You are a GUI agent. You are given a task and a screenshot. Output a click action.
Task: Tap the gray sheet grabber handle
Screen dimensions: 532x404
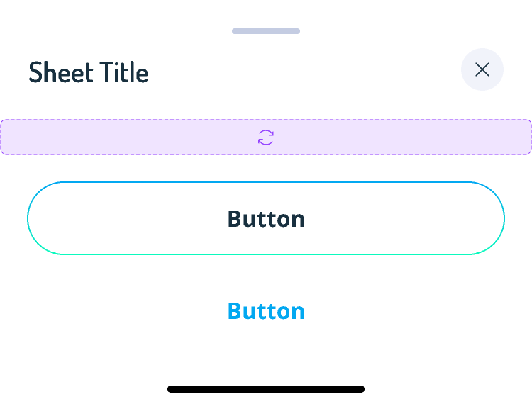point(266,31)
